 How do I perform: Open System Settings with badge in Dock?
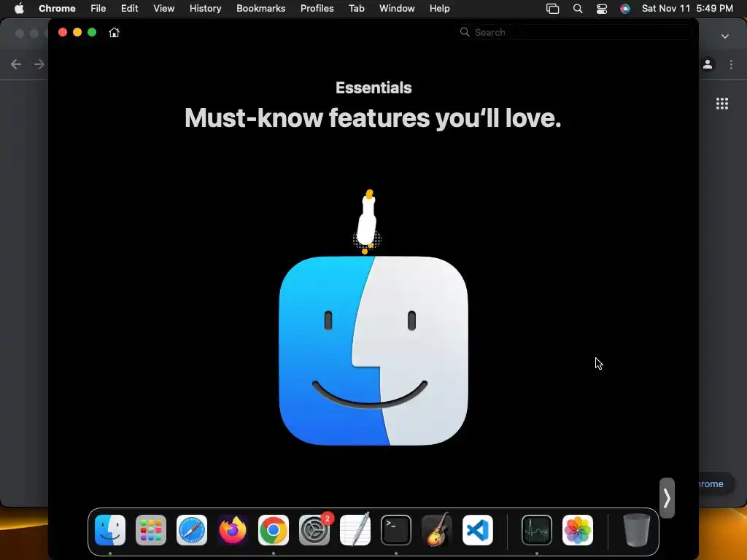pyautogui.click(x=314, y=530)
